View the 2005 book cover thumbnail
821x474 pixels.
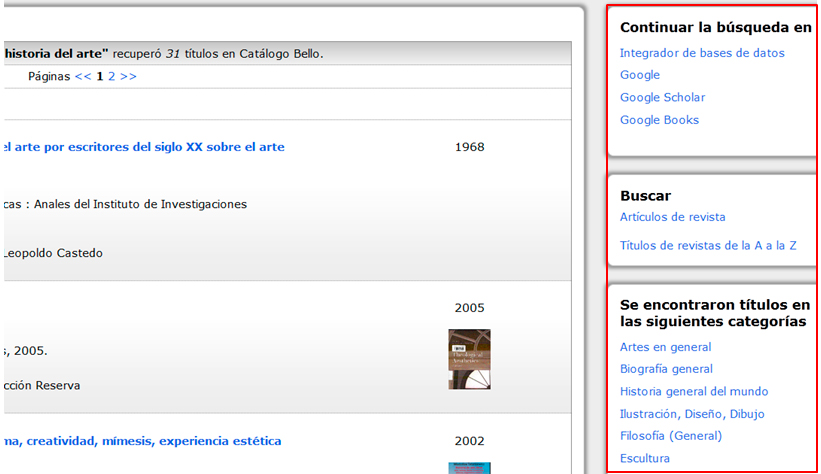[469, 359]
